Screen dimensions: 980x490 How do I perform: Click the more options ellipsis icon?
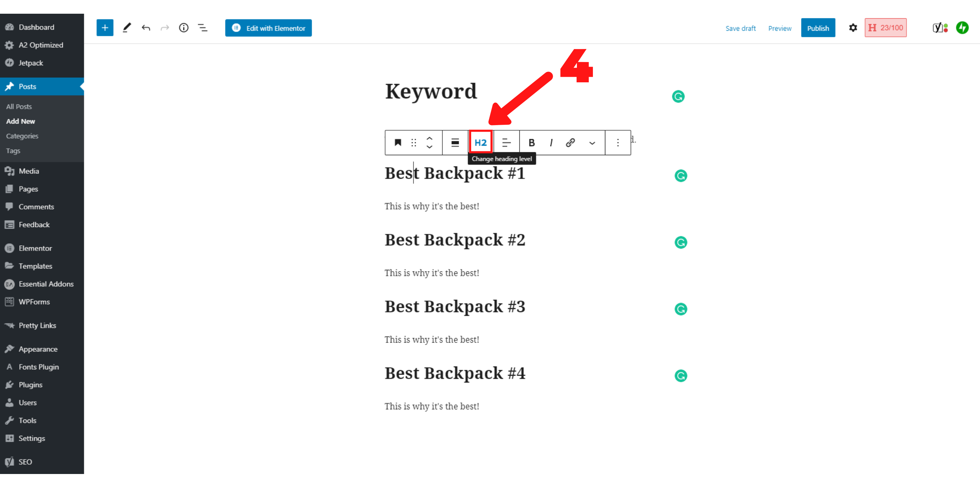pyautogui.click(x=617, y=142)
